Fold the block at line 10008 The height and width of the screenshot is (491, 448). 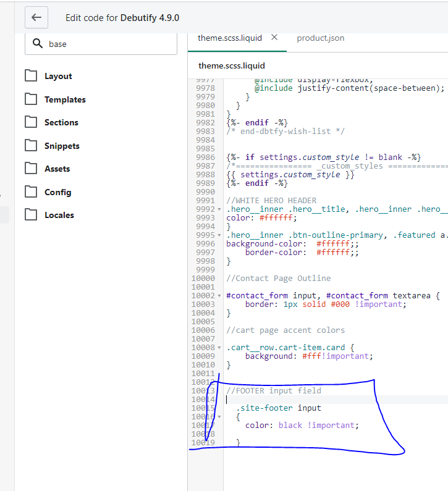219,348
